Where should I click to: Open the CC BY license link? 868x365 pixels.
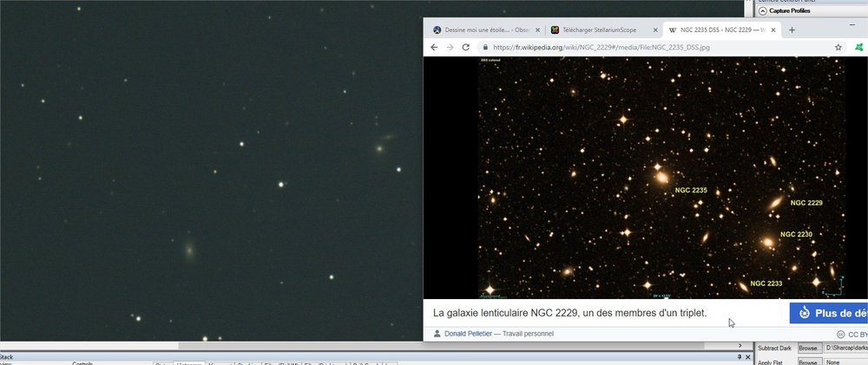click(858, 335)
